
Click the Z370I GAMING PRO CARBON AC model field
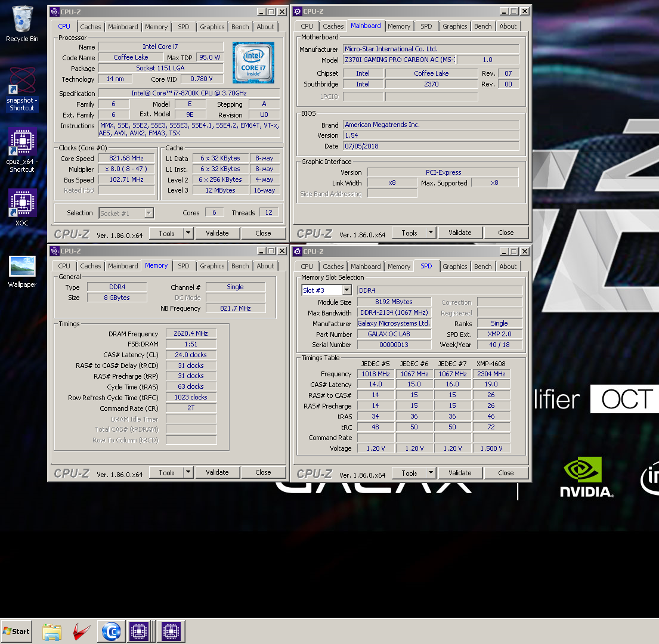click(400, 60)
